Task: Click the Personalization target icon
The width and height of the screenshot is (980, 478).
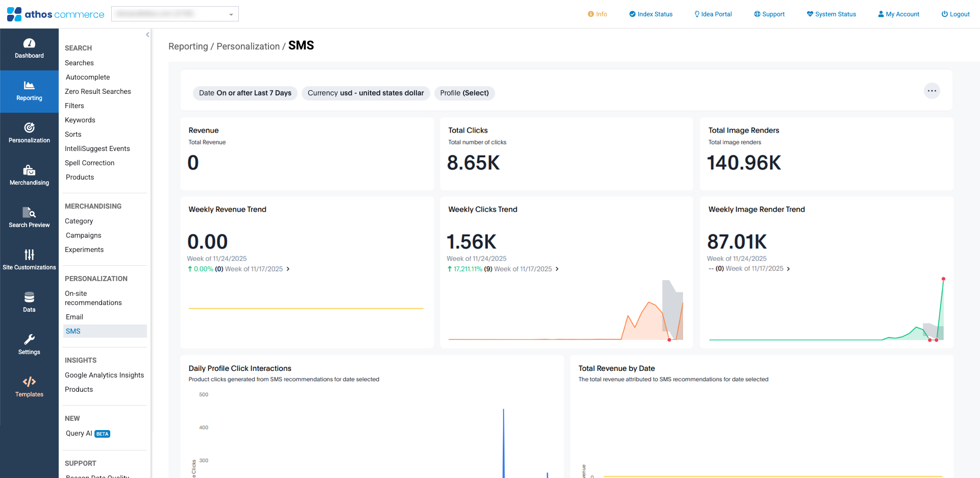Action: tap(29, 128)
